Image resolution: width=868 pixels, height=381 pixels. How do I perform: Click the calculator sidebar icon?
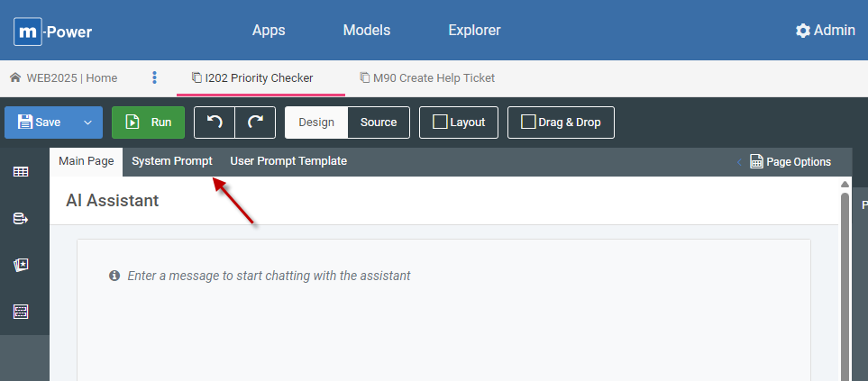click(x=21, y=312)
